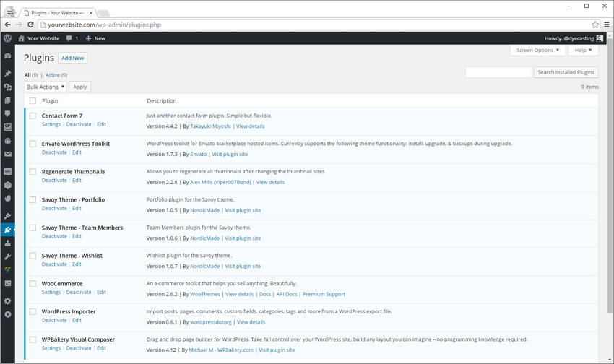This screenshot has height=364, width=614.
Task: Open the comments bubble in admin bar
Action: point(69,38)
